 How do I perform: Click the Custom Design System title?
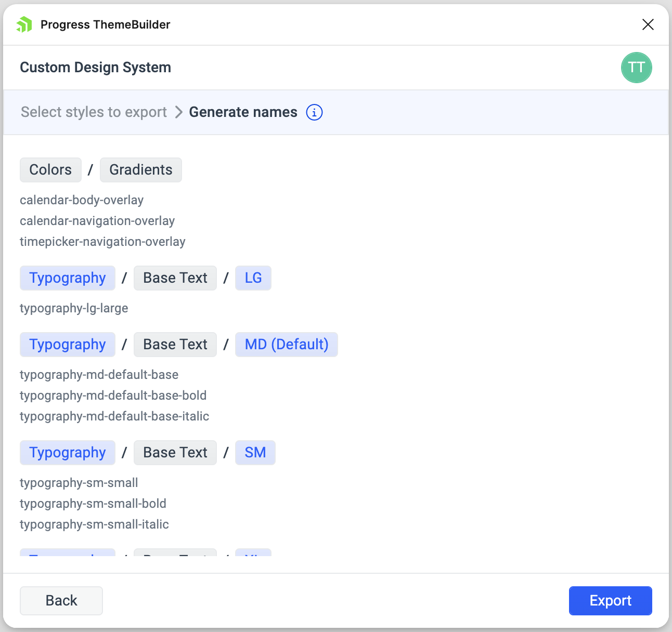pyautogui.click(x=95, y=68)
